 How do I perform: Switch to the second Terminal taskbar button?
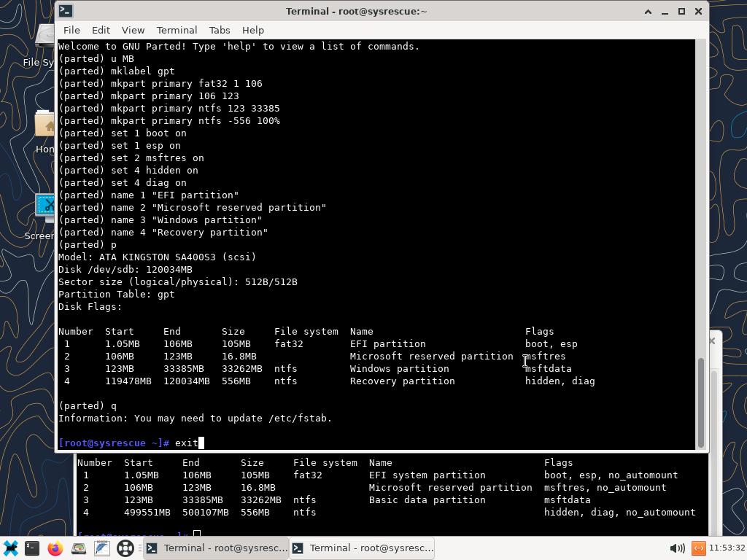[x=362, y=548]
